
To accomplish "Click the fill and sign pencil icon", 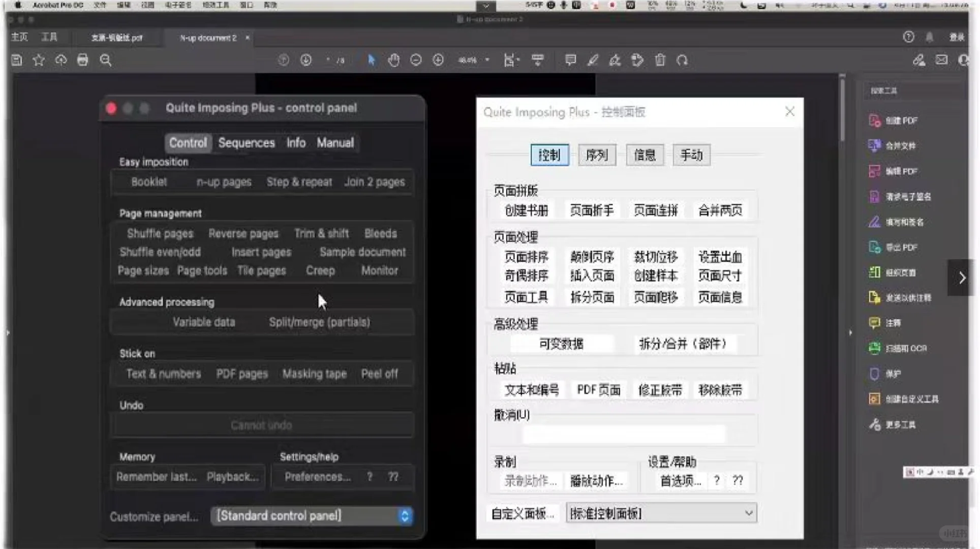I will point(593,60).
